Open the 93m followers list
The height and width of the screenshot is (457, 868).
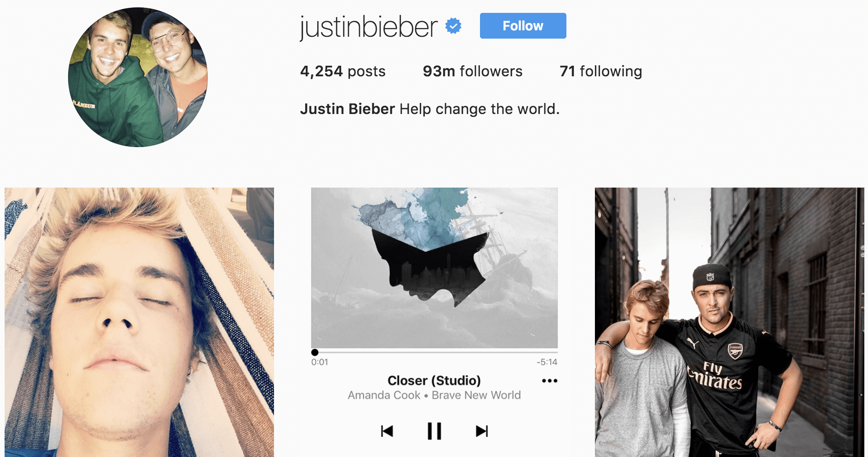click(x=473, y=71)
